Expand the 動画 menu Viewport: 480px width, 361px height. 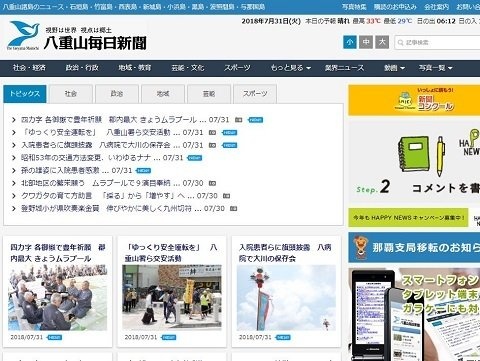click(394, 68)
